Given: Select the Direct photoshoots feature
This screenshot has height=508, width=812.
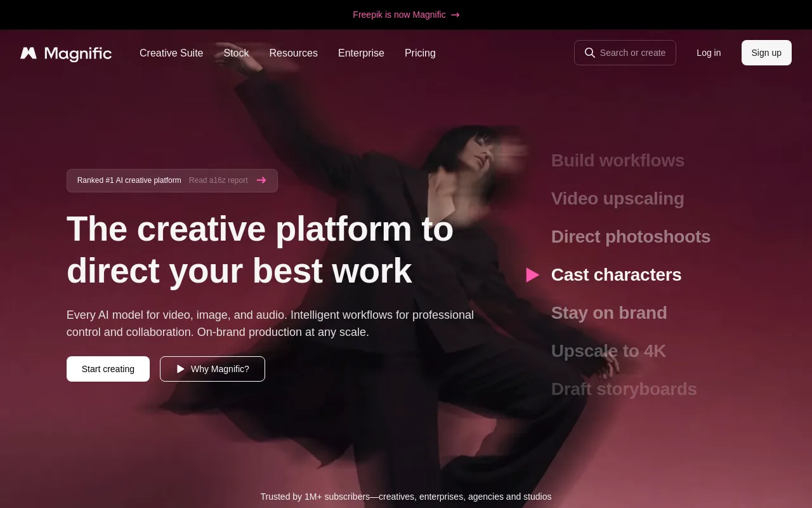Looking at the screenshot, I should tap(631, 237).
